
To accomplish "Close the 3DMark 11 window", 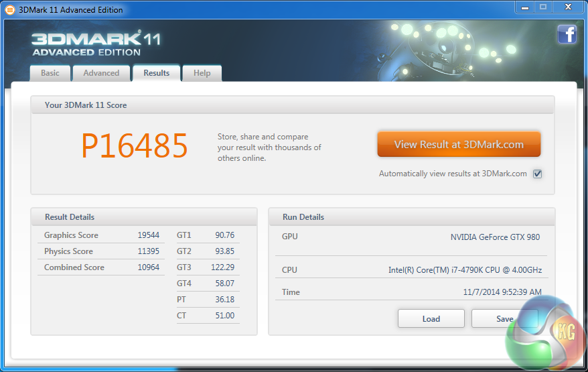I will coord(569,7).
